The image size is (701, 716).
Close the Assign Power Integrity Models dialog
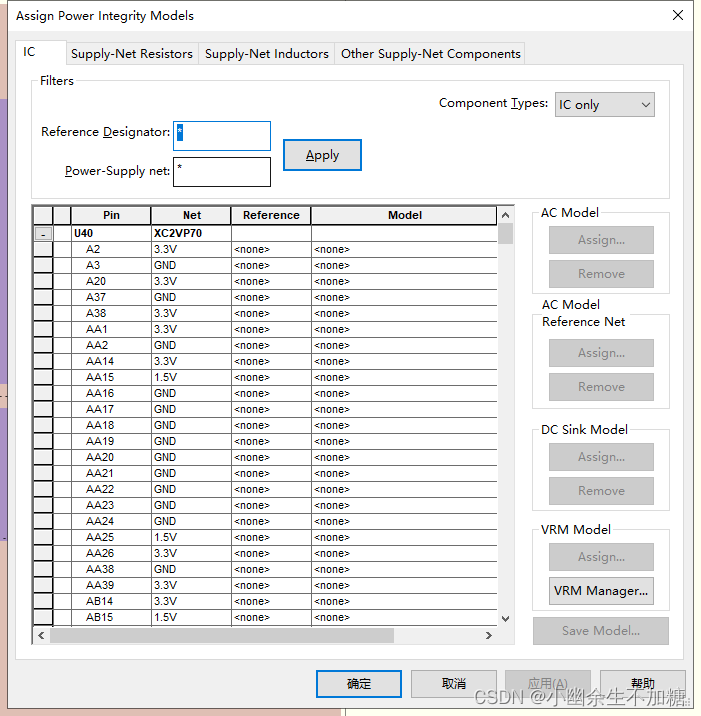click(x=678, y=15)
